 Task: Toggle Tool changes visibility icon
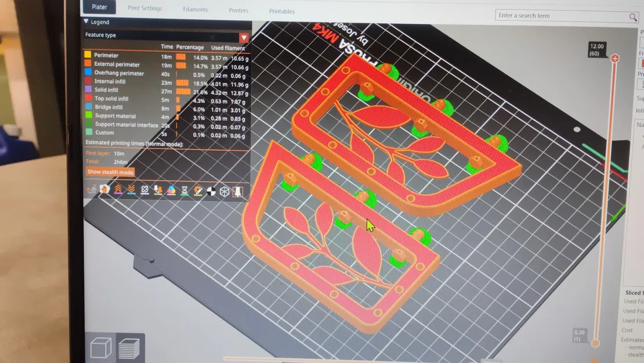[158, 190]
